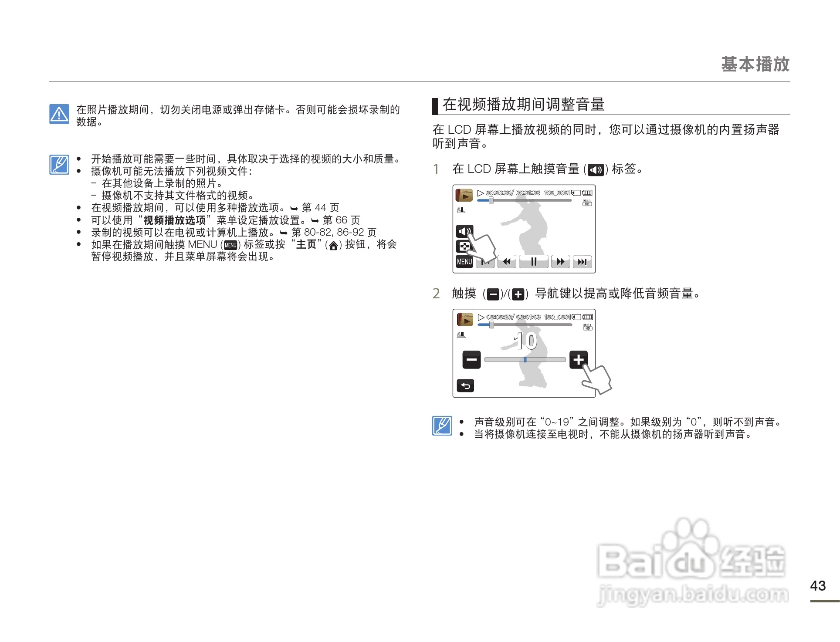Viewport: 840px width, 642px height.
Task: Tap the plus key to raise volume
Action: [x=579, y=360]
